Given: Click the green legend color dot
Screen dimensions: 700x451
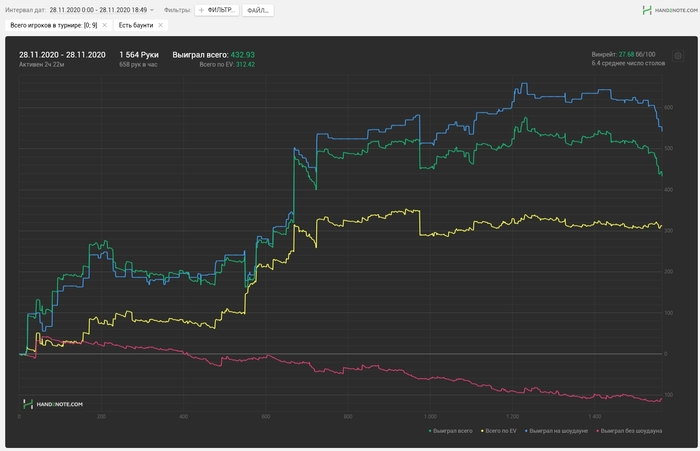Looking at the screenshot, I should pyautogui.click(x=430, y=430).
